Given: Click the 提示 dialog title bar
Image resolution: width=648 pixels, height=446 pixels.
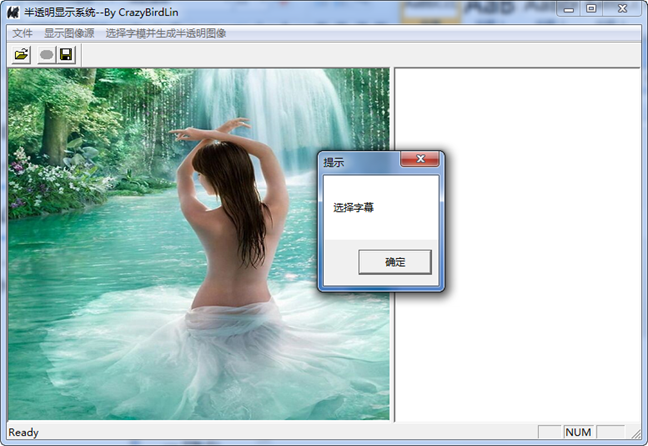Looking at the screenshot, I should pos(360,160).
